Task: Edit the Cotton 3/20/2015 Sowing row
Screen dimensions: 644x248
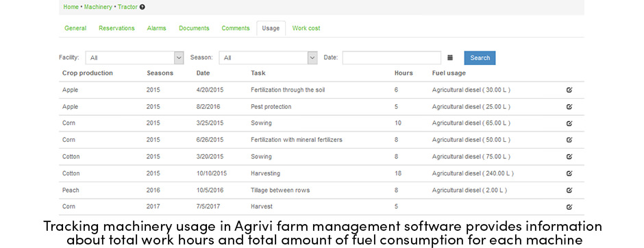Action: (569, 156)
